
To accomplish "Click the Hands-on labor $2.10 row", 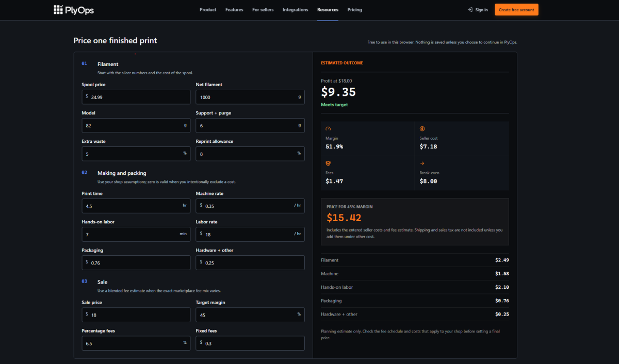I will [415, 287].
